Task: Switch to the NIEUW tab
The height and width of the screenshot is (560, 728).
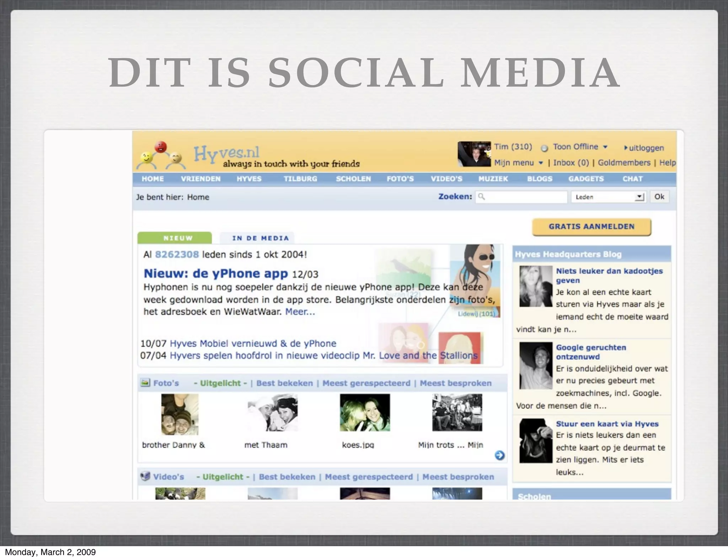Action: pyautogui.click(x=175, y=238)
